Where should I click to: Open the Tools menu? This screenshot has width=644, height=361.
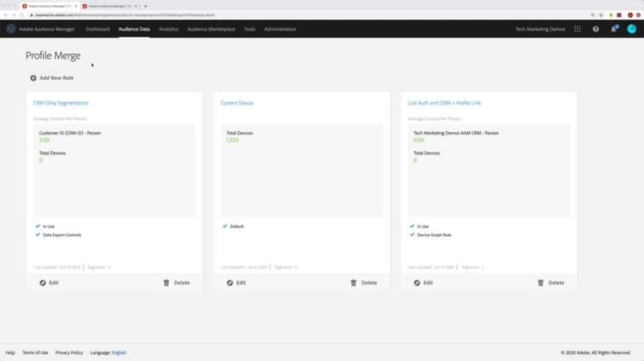point(249,29)
